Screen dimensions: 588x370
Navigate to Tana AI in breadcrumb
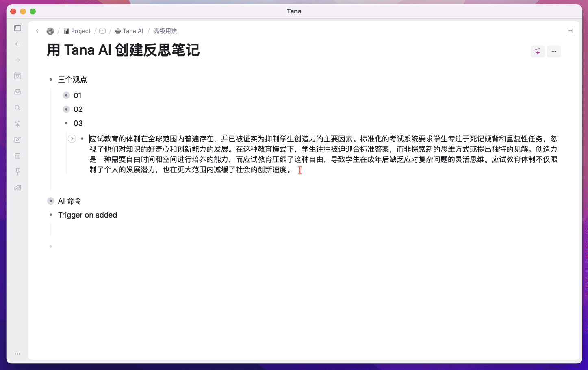click(x=129, y=31)
